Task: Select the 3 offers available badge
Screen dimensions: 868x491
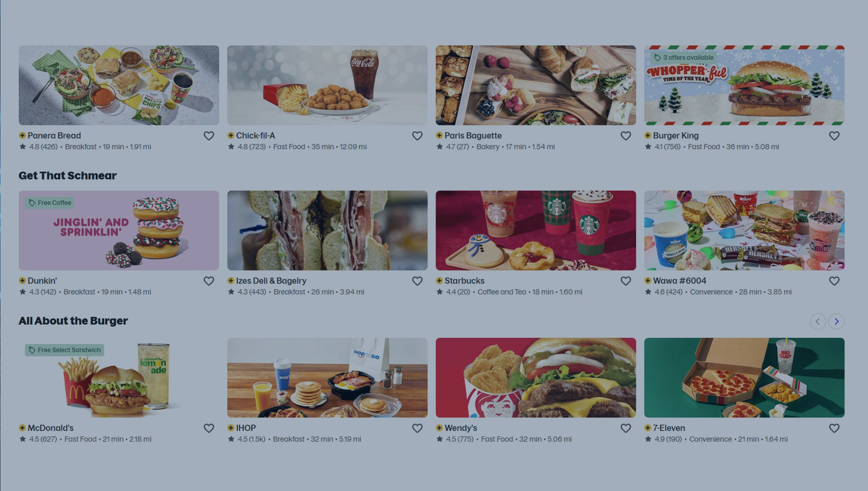Action: [x=684, y=57]
